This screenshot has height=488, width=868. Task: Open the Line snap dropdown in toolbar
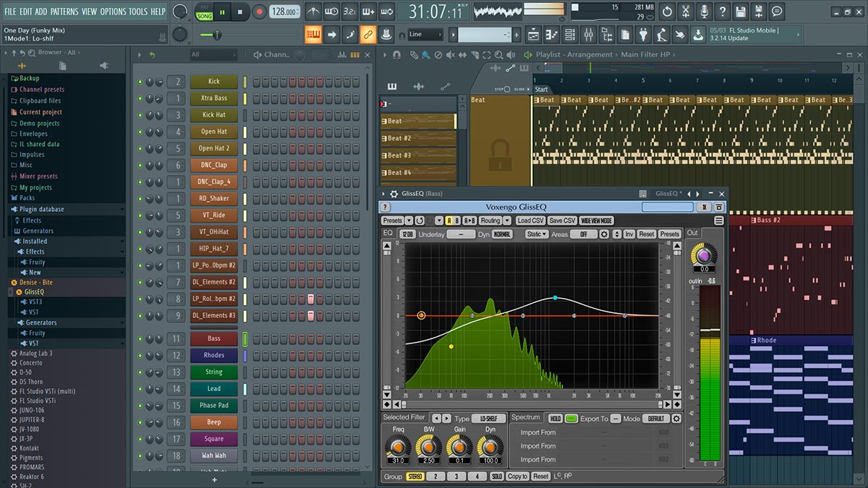pos(425,34)
